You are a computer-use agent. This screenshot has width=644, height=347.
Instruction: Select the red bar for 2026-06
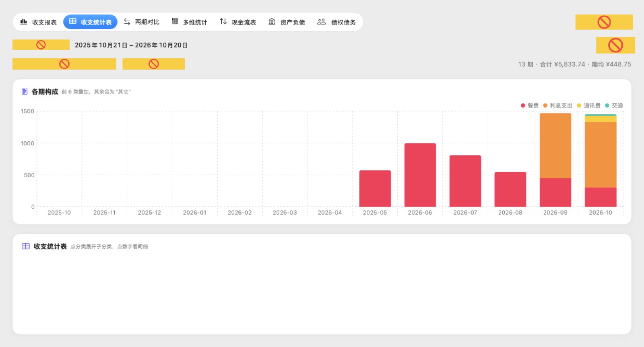coord(420,175)
